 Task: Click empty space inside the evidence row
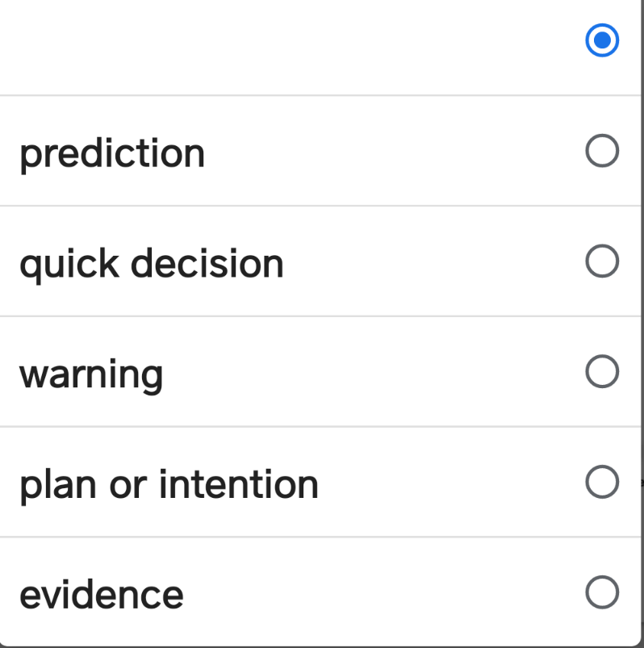coord(384,592)
